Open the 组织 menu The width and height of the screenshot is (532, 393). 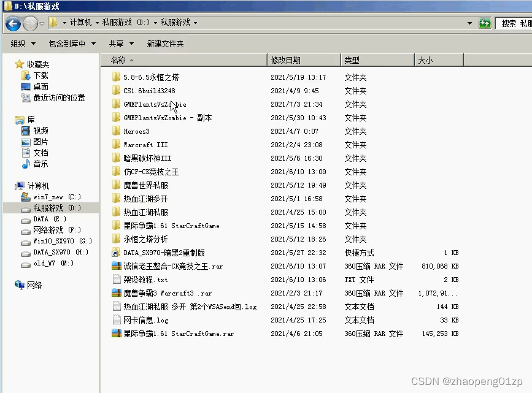pos(23,44)
